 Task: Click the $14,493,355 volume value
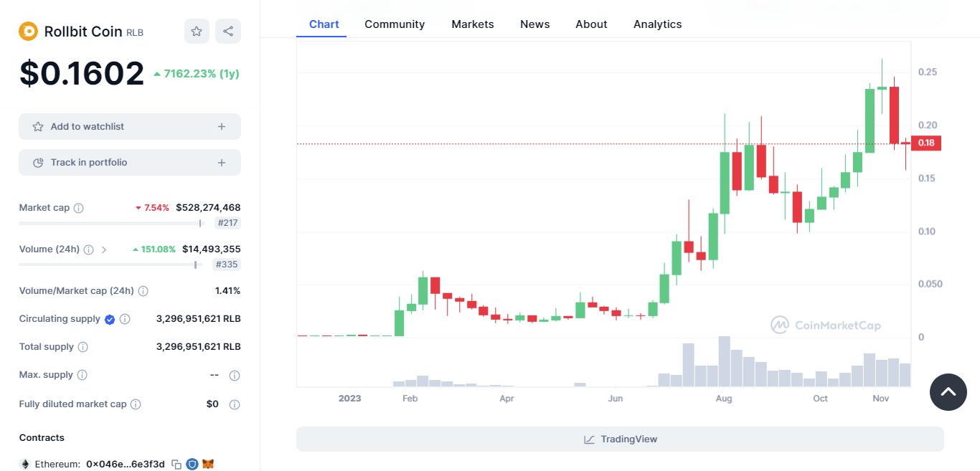pyautogui.click(x=212, y=249)
